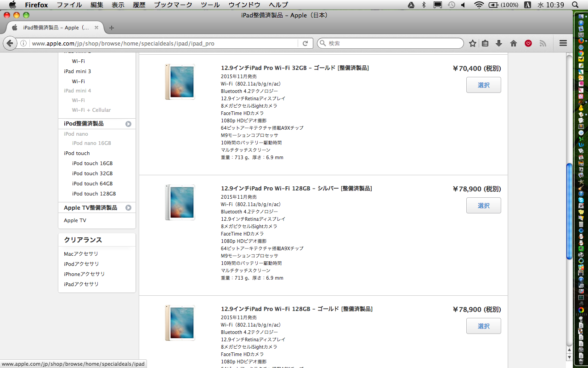Image resolution: width=588 pixels, height=368 pixels.
Task: Click the red Pocket heart icon
Action: pyautogui.click(x=528, y=43)
